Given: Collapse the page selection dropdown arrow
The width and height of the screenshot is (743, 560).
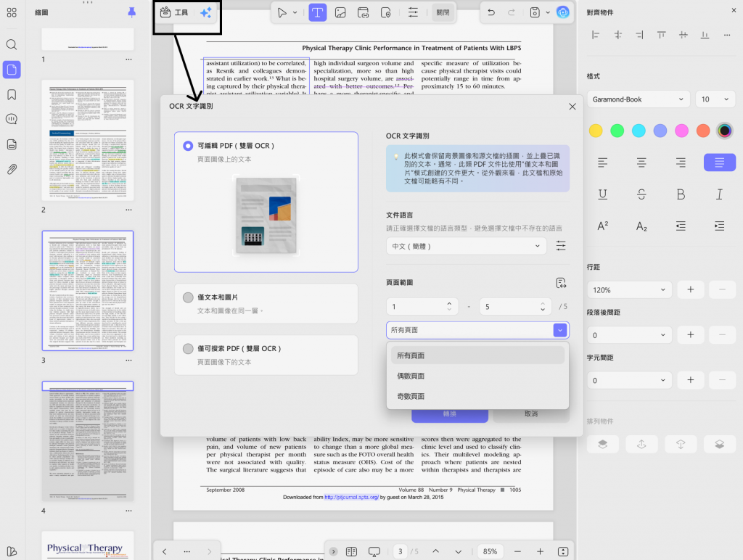Looking at the screenshot, I should click(560, 330).
